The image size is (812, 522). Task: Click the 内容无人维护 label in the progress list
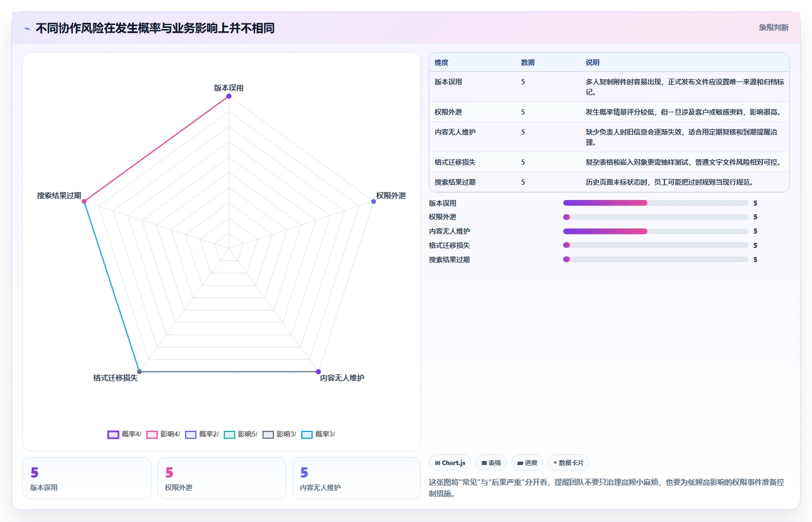(449, 231)
